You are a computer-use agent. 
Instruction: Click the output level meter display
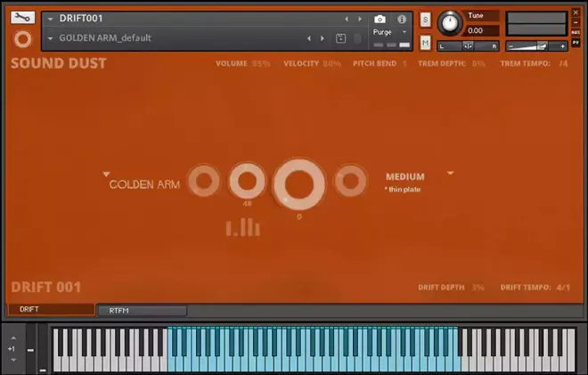[x=536, y=24]
